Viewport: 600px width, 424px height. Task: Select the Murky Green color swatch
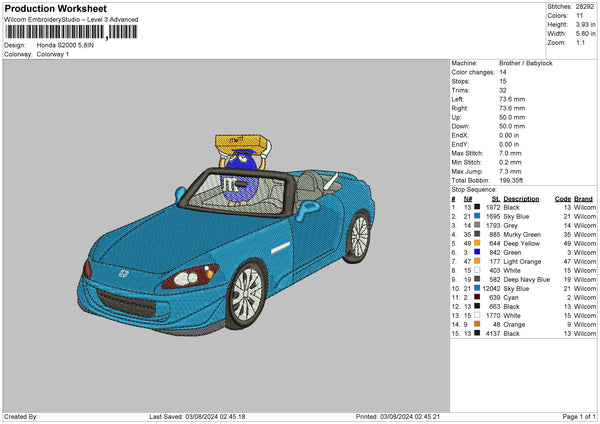477,234
